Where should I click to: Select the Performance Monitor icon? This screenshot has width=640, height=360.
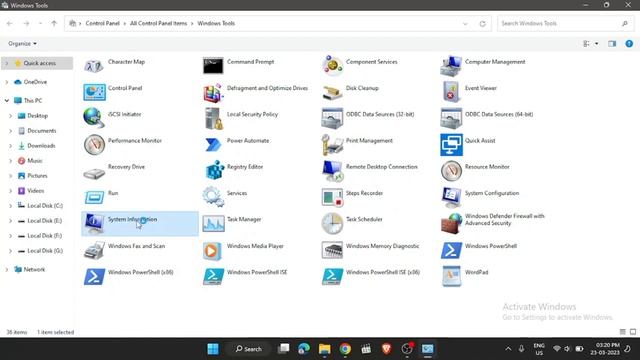coord(94,144)
